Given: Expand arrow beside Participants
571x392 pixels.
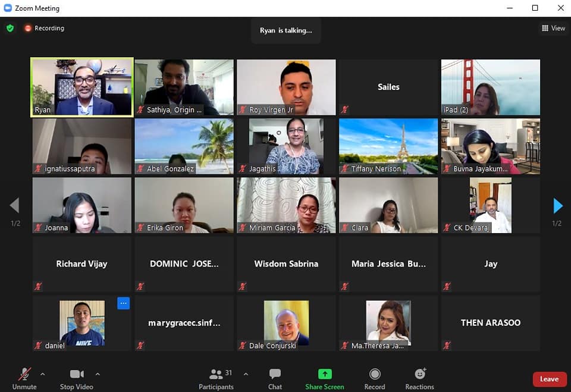Looking at the screenshot, I should [246, 374].
